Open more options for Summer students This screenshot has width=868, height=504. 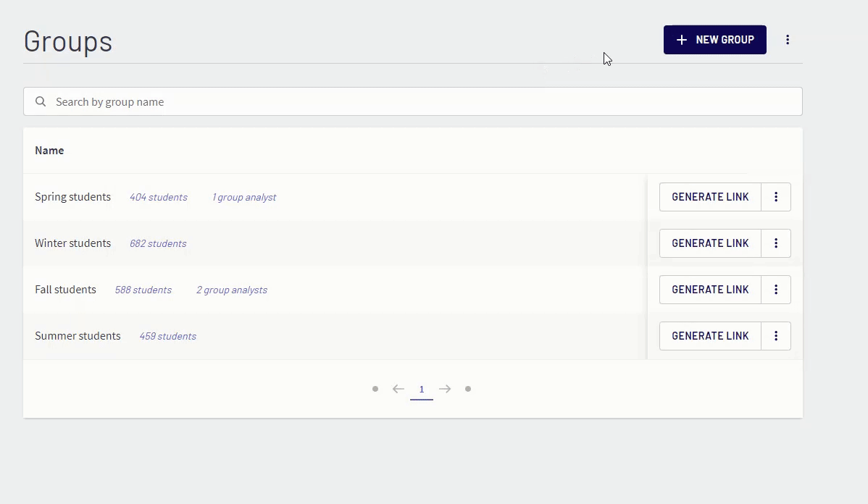point(775,336)
